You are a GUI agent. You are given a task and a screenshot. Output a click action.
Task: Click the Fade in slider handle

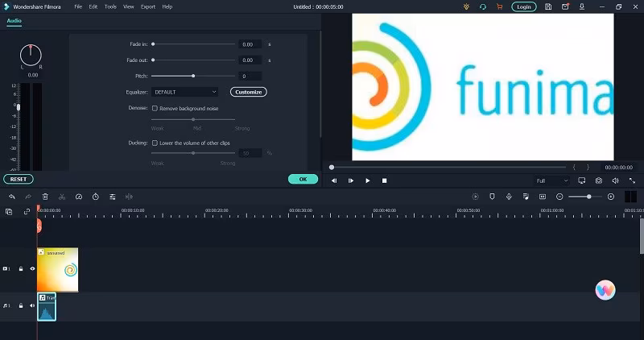point(153,44)
